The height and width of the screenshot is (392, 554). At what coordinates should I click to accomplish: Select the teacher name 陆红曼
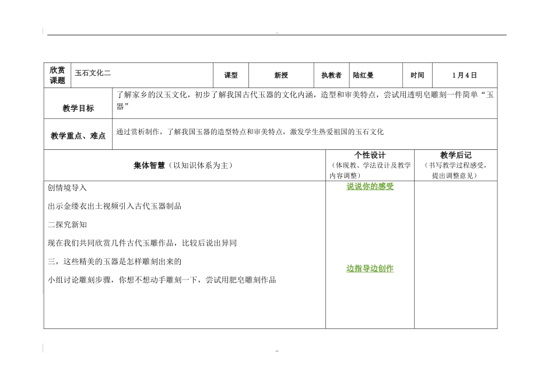363,75
